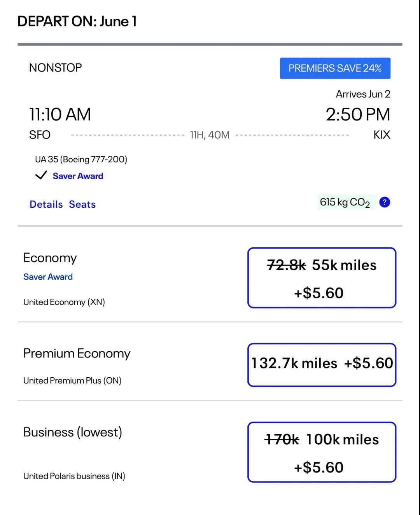Click the United Polaris business (IN) label
This screenshot has width=420, height=515.
(x=74, y=476)
